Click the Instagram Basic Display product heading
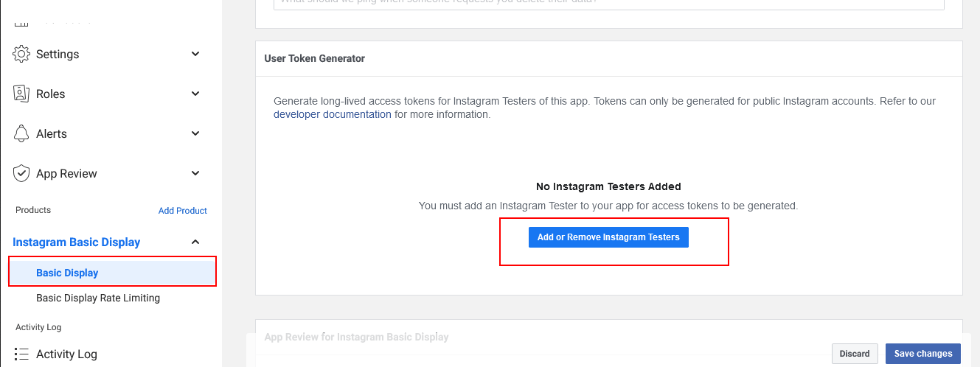Image resolution: width=980 pixels, height=367 pixels. [76, 242]
